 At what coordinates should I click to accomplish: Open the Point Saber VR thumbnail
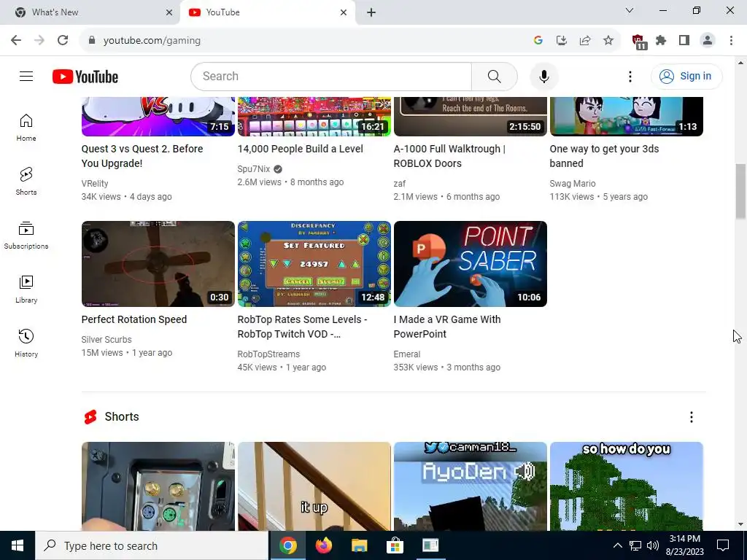[x=471, y=264]
